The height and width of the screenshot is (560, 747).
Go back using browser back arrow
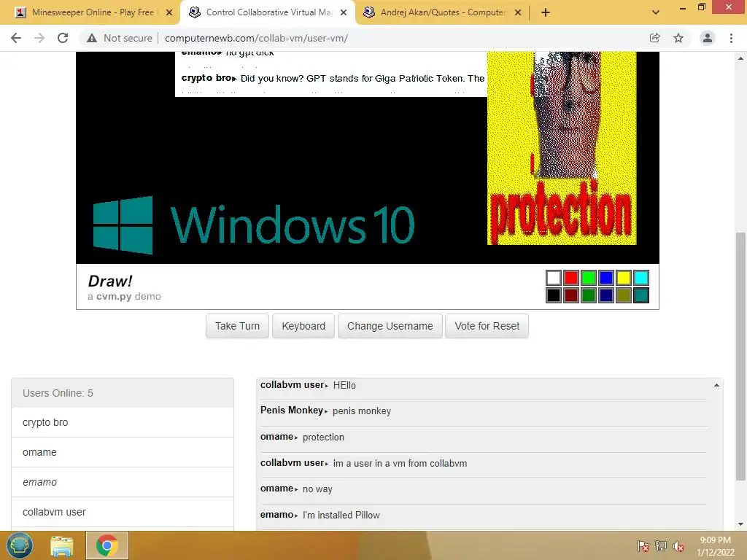point(16,38)
